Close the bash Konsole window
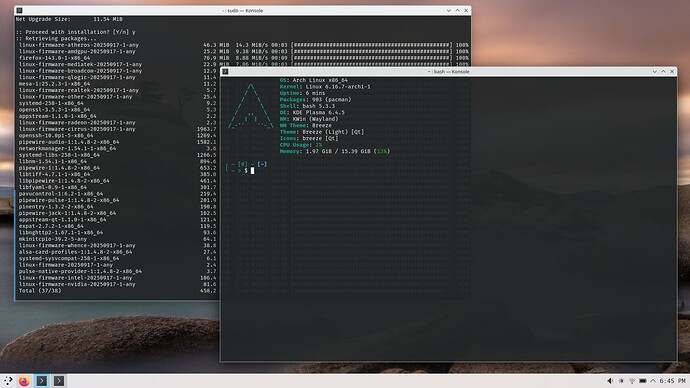690x388 pixels. coord(672,71)
